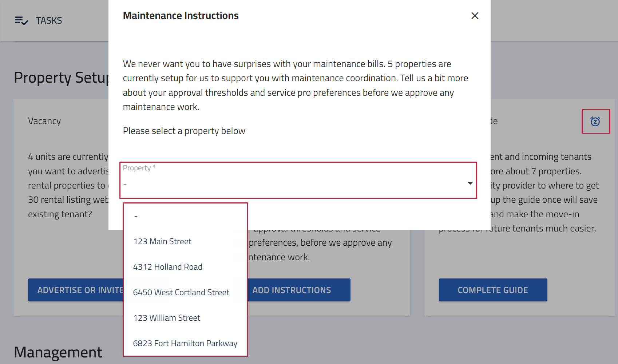Select the blank dash option
The width and height of the screenshot is (618, 364).
[x=186, y=216]
